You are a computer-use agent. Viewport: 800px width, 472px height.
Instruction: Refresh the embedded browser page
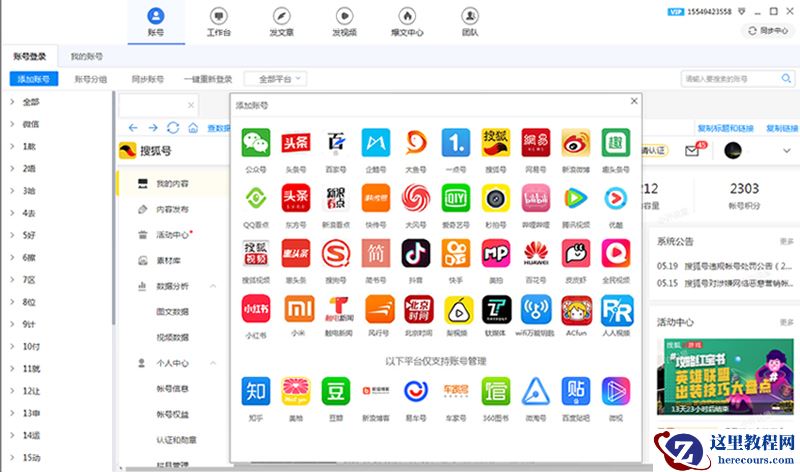[x=173, y=128]
